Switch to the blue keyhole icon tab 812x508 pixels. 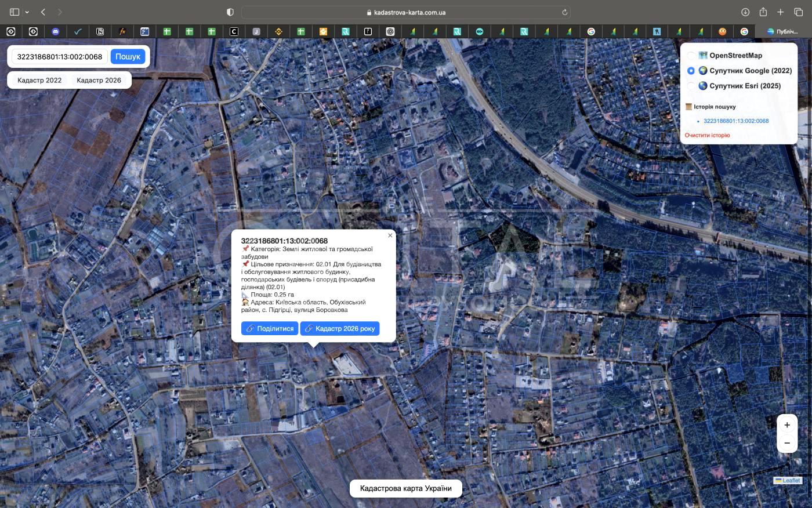point(657,31)
